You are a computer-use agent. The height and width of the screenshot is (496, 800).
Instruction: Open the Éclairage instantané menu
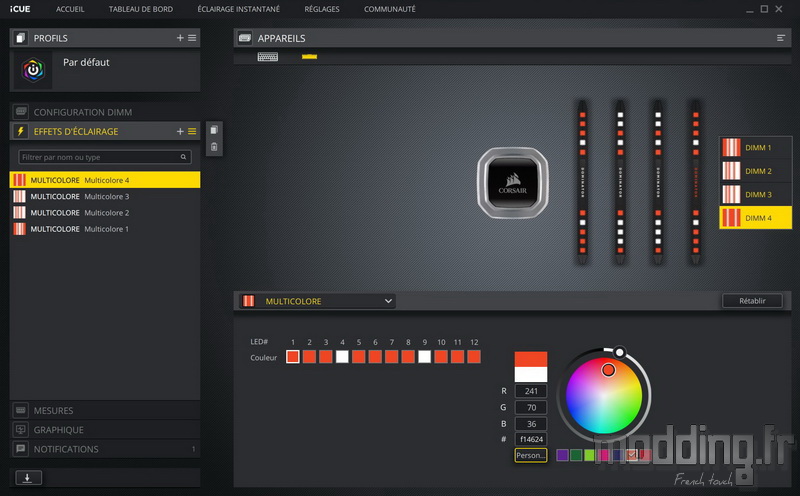point(238,9)
